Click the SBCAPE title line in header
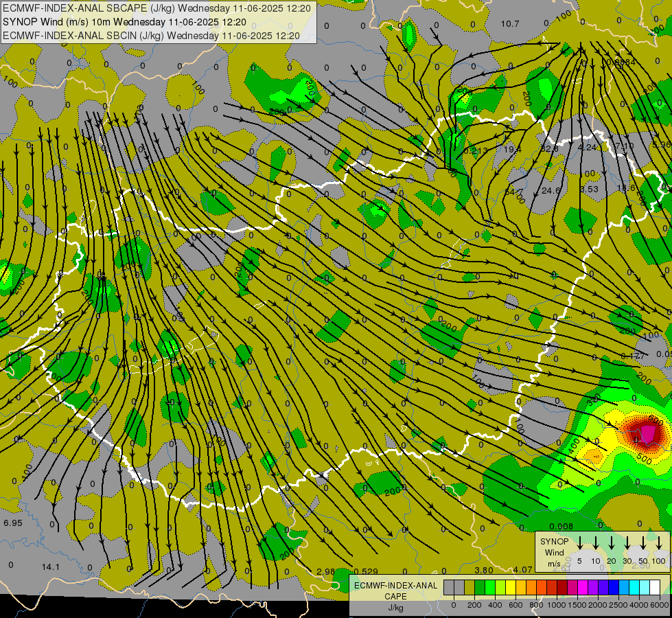Image resolution: width=672 pixels, height=618 pixels. coord(157,8)
